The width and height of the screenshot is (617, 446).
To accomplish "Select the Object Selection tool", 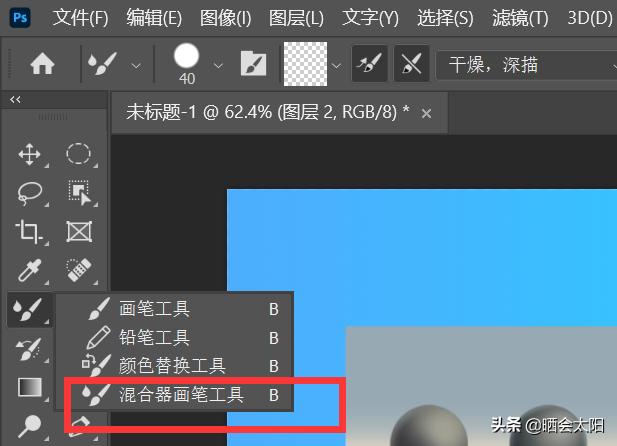I will pyautogui.click(x=78, y=192).
